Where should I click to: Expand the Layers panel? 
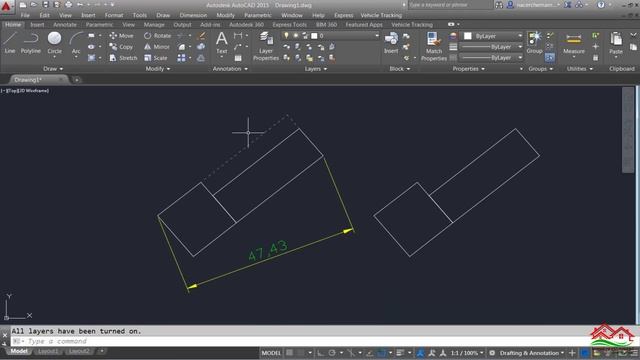(316, 69)
